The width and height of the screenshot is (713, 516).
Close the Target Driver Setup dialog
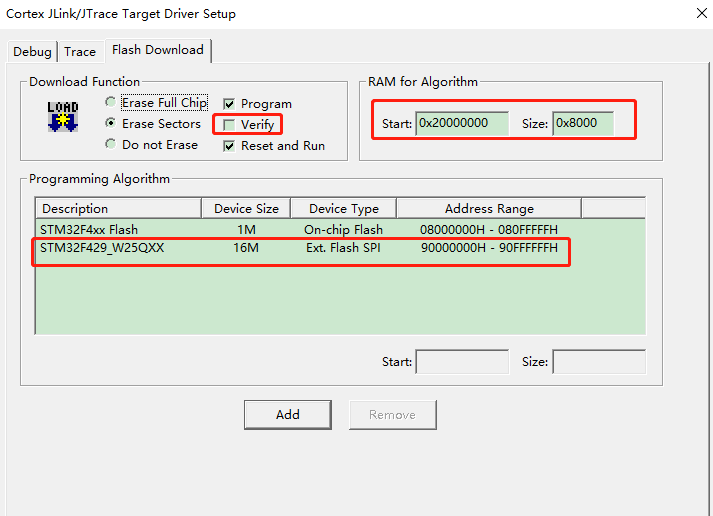click(x=702, y=13)
